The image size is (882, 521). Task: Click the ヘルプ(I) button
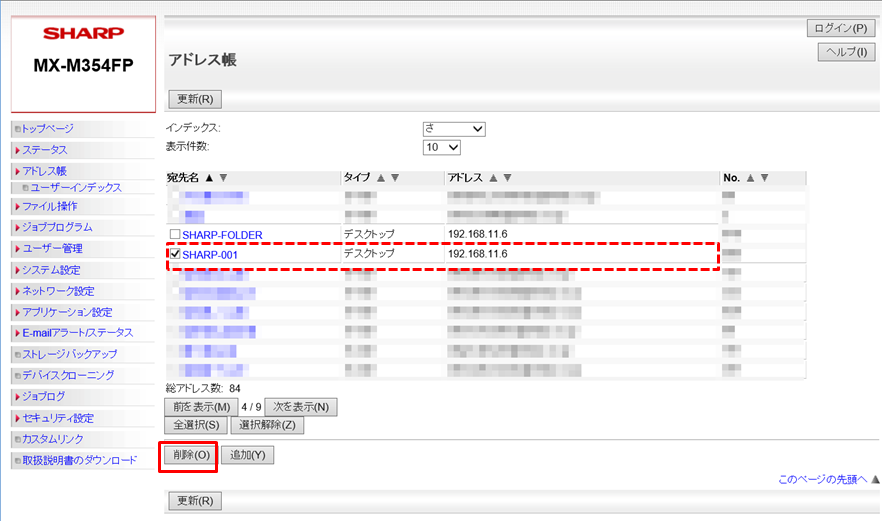pyautogui.click(x=847, y=52)
